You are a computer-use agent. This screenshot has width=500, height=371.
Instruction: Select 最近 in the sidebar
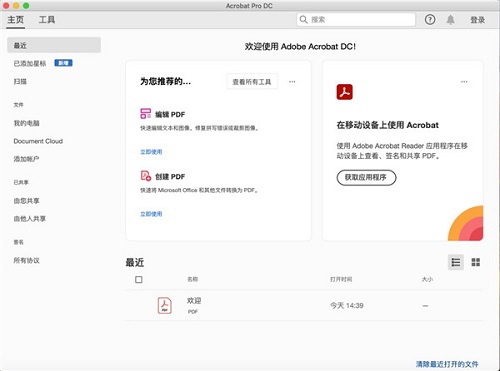tap(54, 45)
